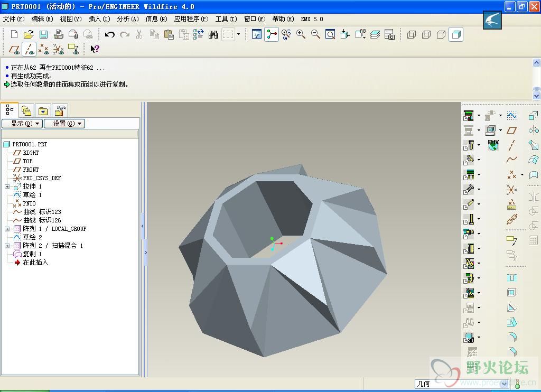Click the Datum Plane tool in right toolbar
This screenshot has height=392, width=541.
511,130
